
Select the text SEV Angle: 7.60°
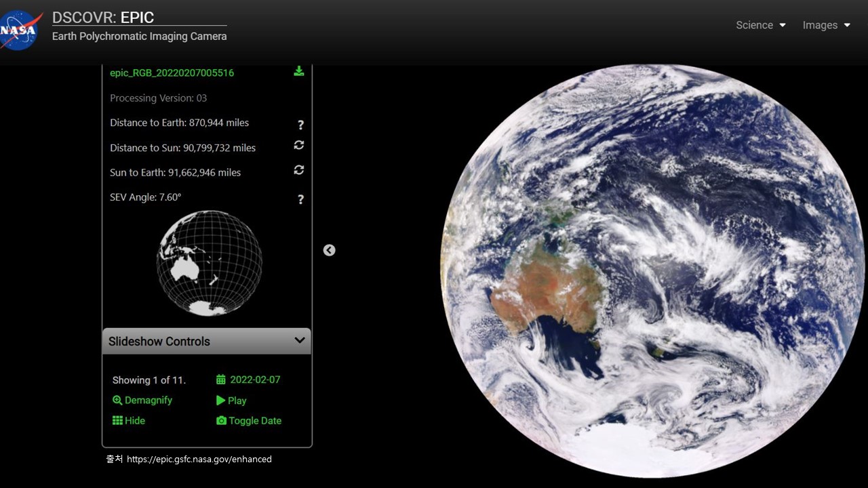pos(145,197)
